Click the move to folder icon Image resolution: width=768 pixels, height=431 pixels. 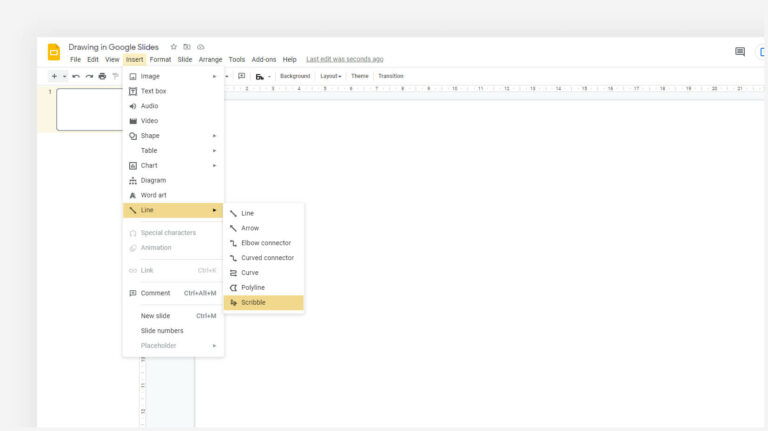point(187,47)
